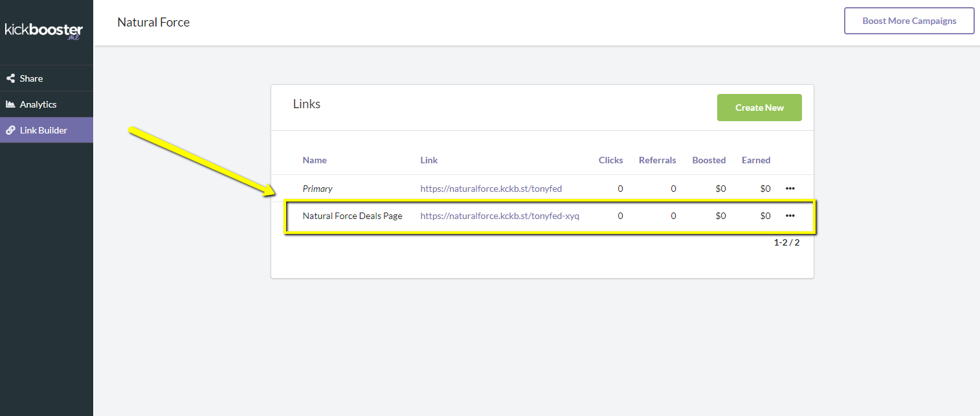This screenshot has height=416, width=980.
Task: Click the Link Builder chain icon
Action: click(10, 130)
